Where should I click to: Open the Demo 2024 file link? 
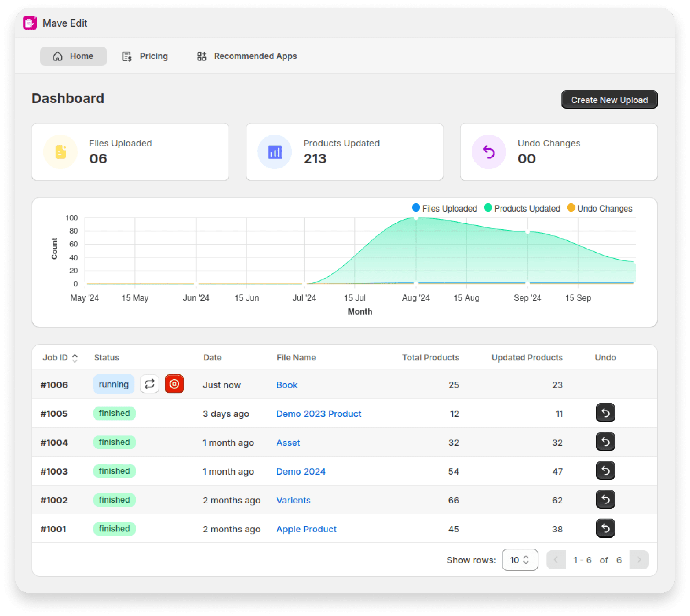pos(300,471)
